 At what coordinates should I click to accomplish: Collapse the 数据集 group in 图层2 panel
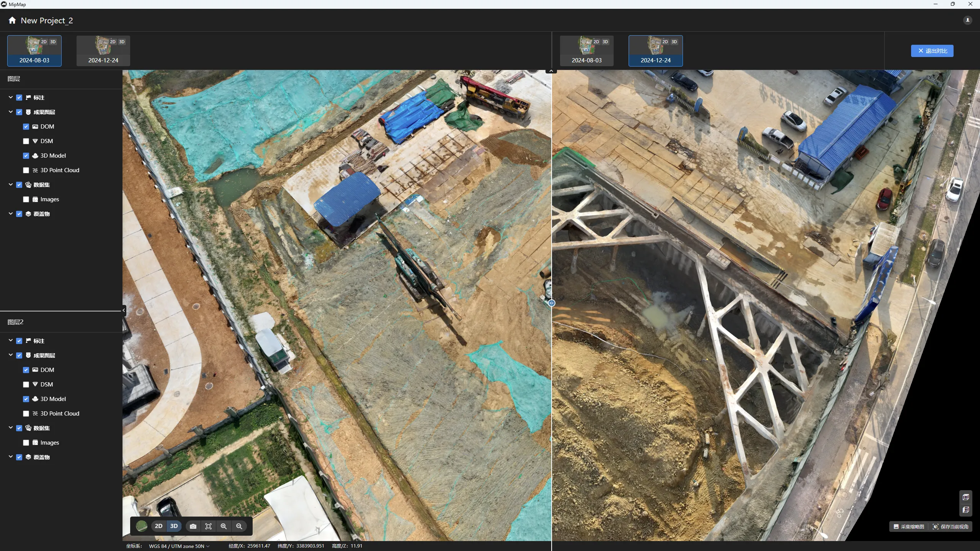point(11,428)
